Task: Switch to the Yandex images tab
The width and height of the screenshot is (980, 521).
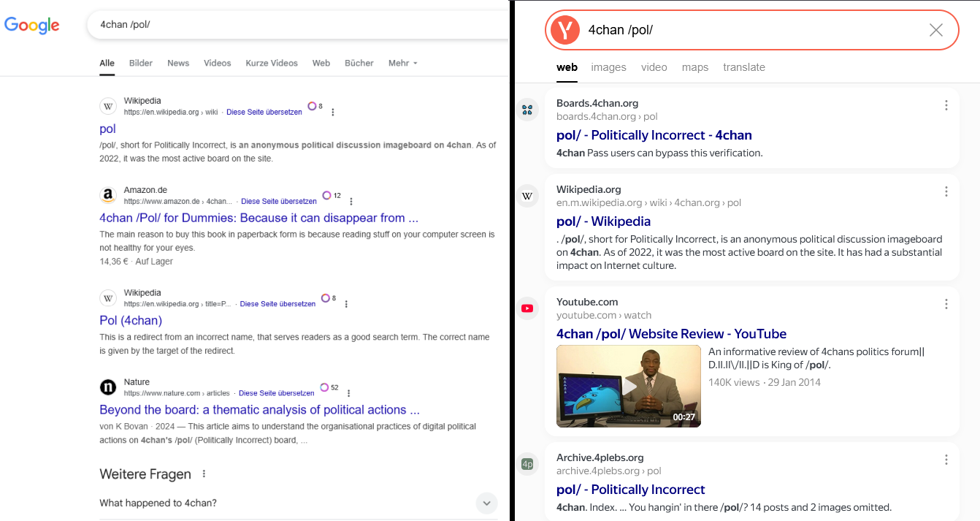Action: [609, 67]
